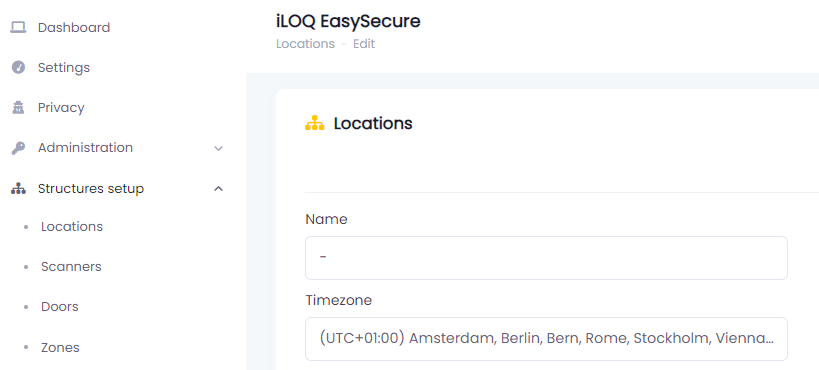Click the Locations breadcrumb link
The height and width of the screenshot is (370, 819).
point(305,44)
